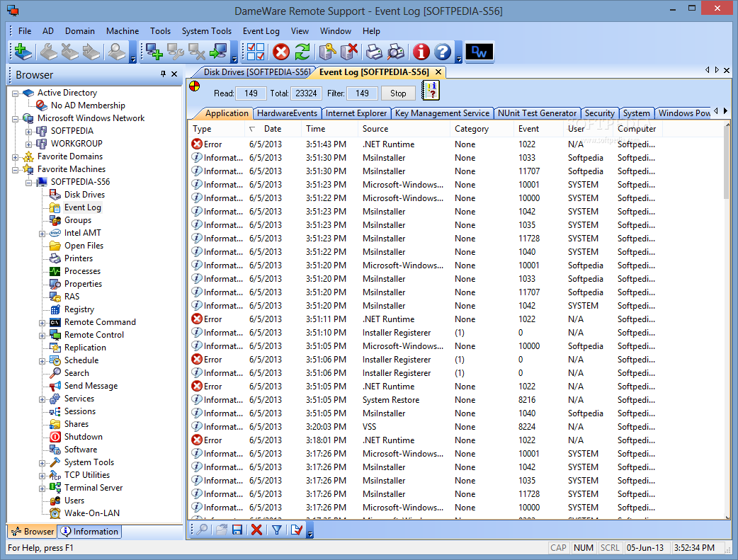The image size is (738, 560).
Task: Click the event list vertical scrollbar
Action: point(726,319)
